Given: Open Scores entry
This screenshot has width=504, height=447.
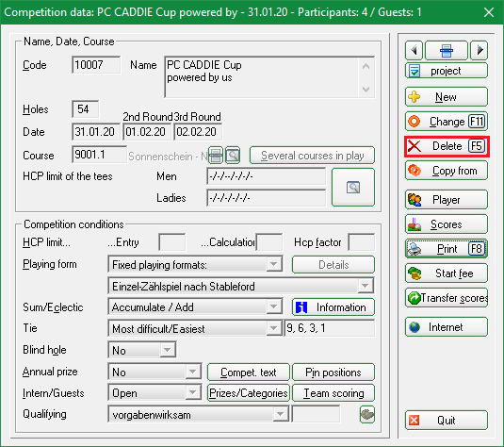Looking at the screenshot, I should click(x=447, y=224).
